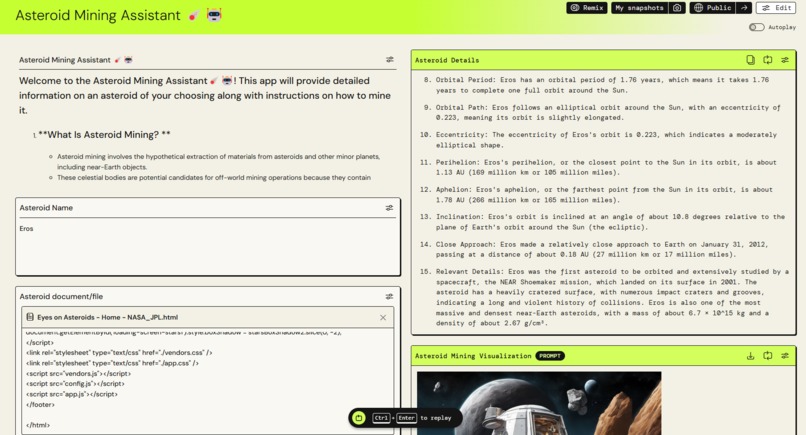Click the 'Asteroid Details' panel title
Screen dimensions: 806x435
[447, 60]
